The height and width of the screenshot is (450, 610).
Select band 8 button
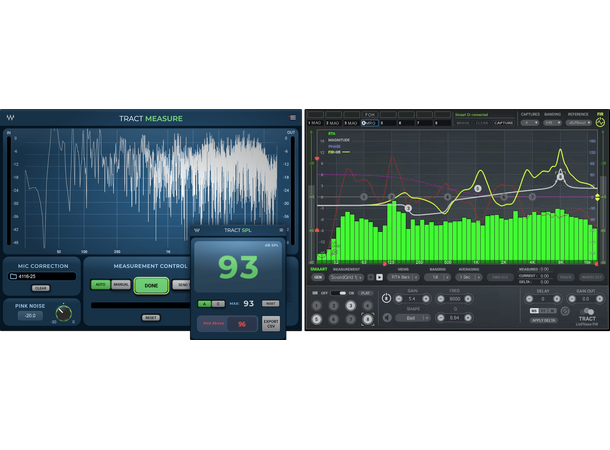(x=367, y=319)
